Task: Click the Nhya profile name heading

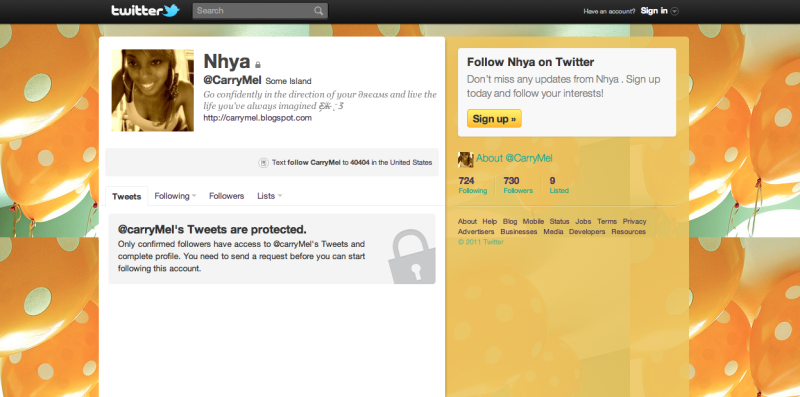Action: tap(227, 62)
